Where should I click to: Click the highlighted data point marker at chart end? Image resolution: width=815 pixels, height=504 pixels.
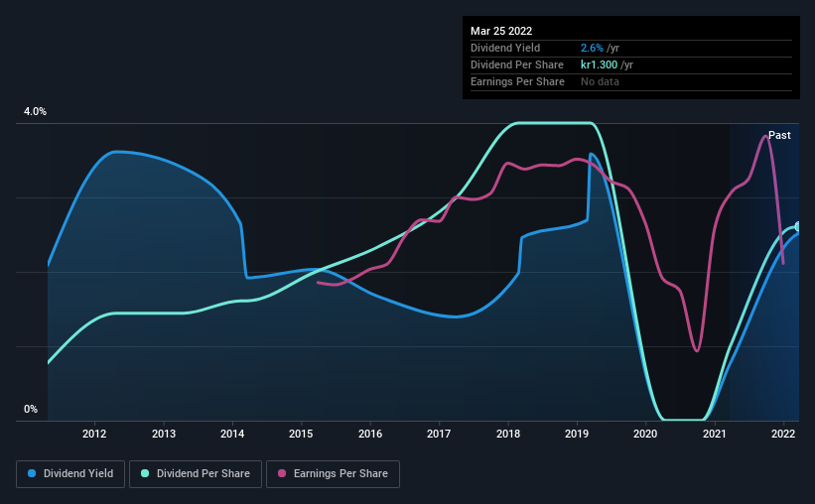pyautogui.click(x=798, y=226)
